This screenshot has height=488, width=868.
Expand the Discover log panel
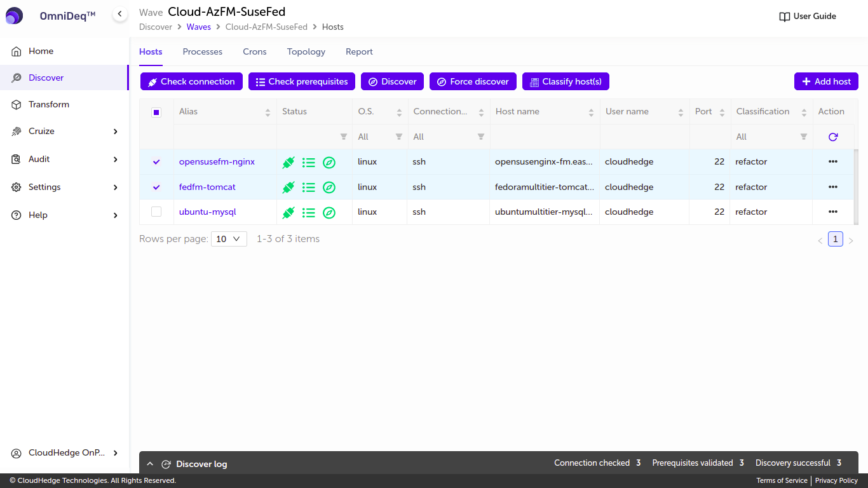click(150, 464)
